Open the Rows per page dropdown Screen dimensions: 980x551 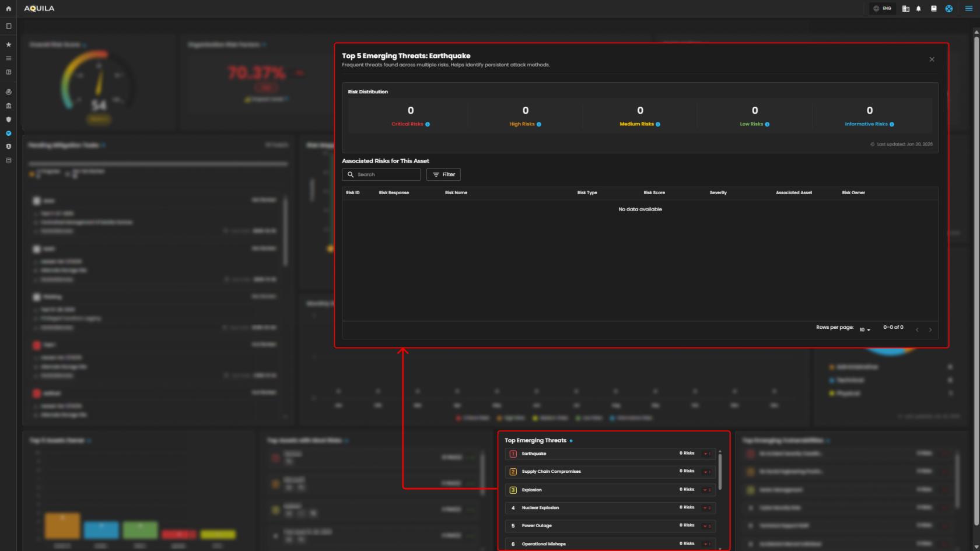[864, 330]
